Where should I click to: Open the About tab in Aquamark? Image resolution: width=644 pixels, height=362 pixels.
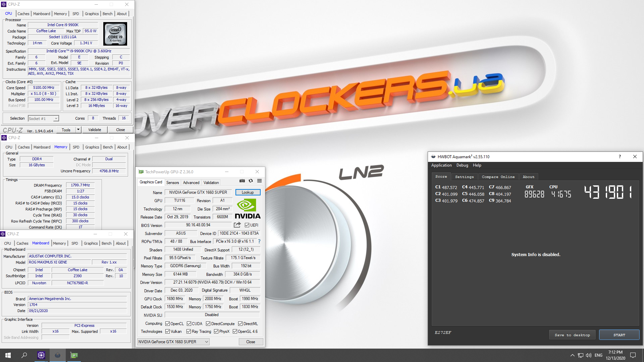(x=528, y=177)
